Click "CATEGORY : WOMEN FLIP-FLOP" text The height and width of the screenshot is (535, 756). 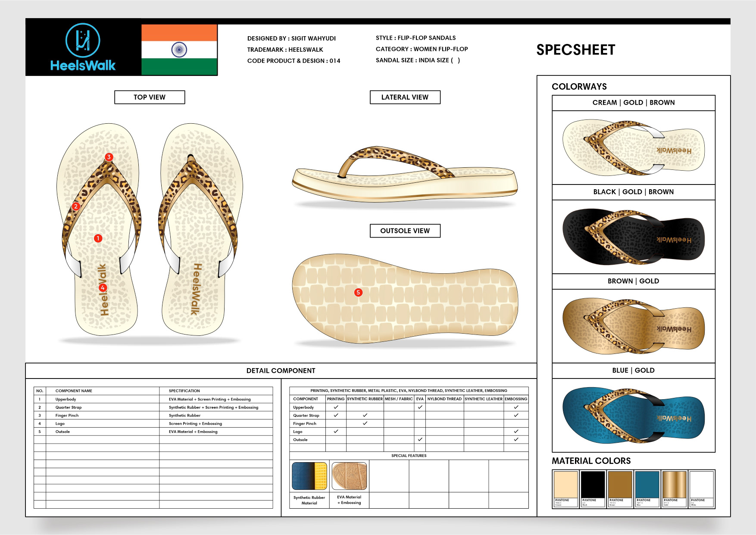coord(422,49)
